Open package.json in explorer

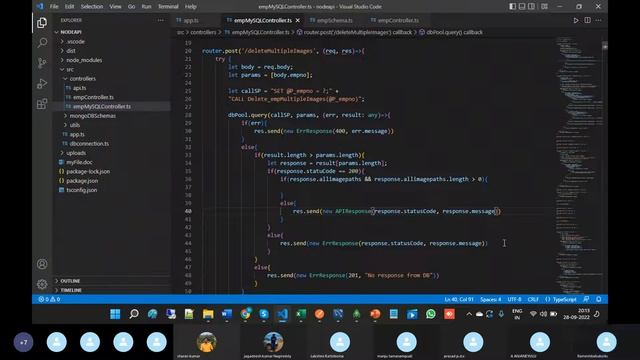tap(82, 181)
